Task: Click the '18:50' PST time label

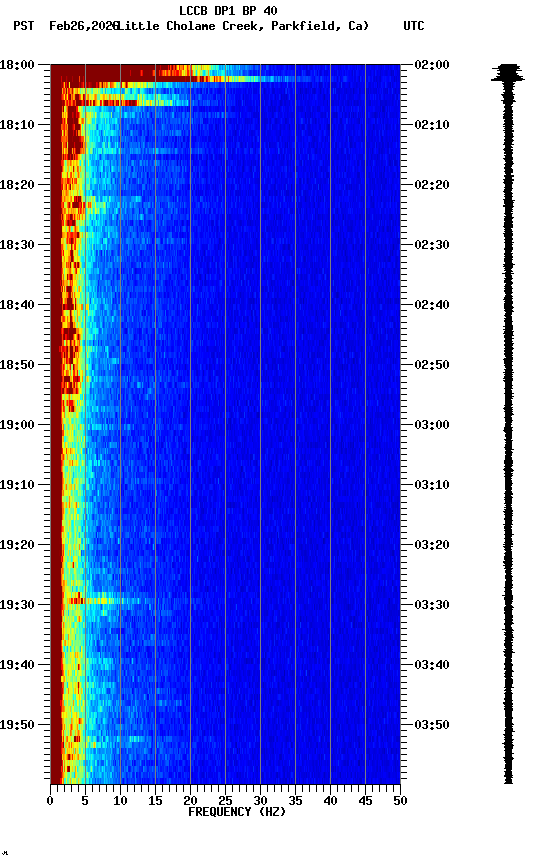Action: click(17, 365)
